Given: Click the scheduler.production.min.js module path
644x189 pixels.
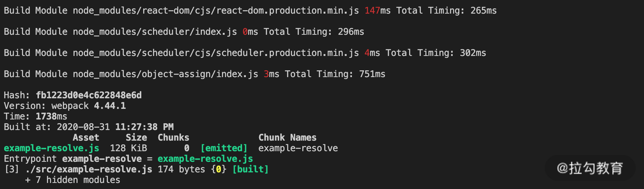Looking at the screenshot, I should (216, 53).
